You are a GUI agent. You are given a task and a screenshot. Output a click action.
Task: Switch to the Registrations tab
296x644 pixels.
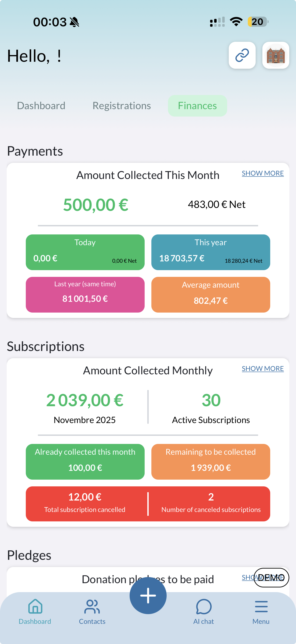(122, 106)
